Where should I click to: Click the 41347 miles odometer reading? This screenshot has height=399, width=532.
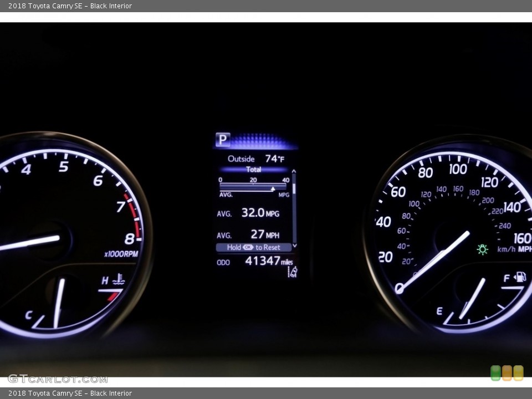click(269, 260)
